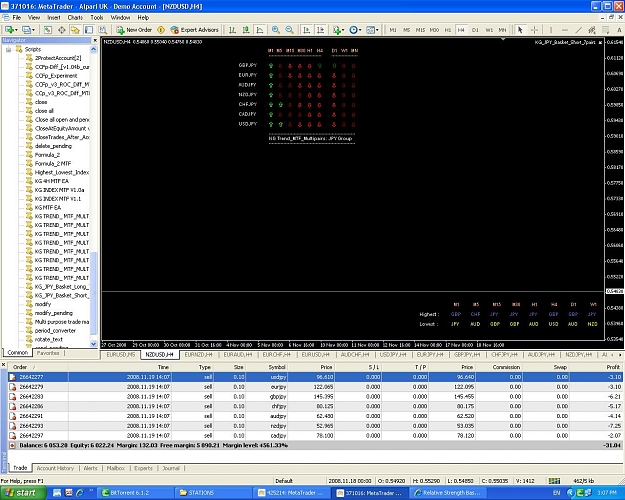The width and height of the screenshot is (625, 500).
Task: Open the Journal terminal tab
Action: click(x=171, y=468)
